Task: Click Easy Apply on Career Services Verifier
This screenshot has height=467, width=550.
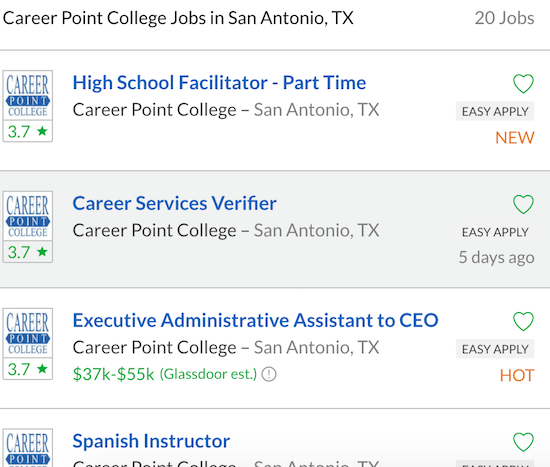Action: [x=495, y=232]
